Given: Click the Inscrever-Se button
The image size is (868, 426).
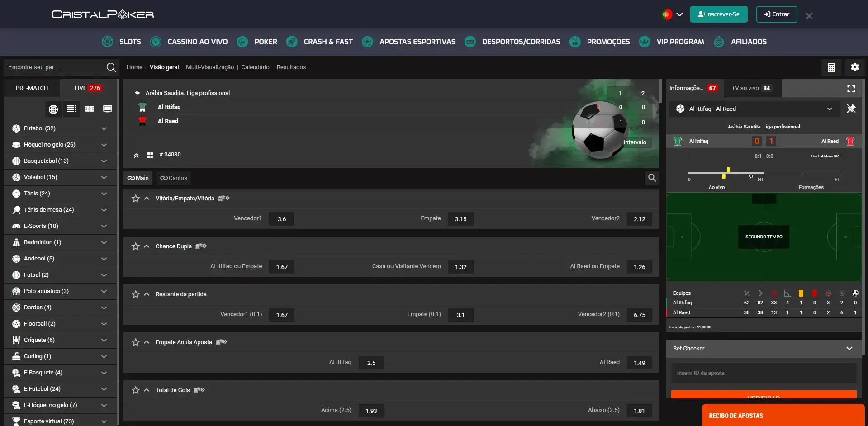Looking at the screenshot, I should (719, 14).
